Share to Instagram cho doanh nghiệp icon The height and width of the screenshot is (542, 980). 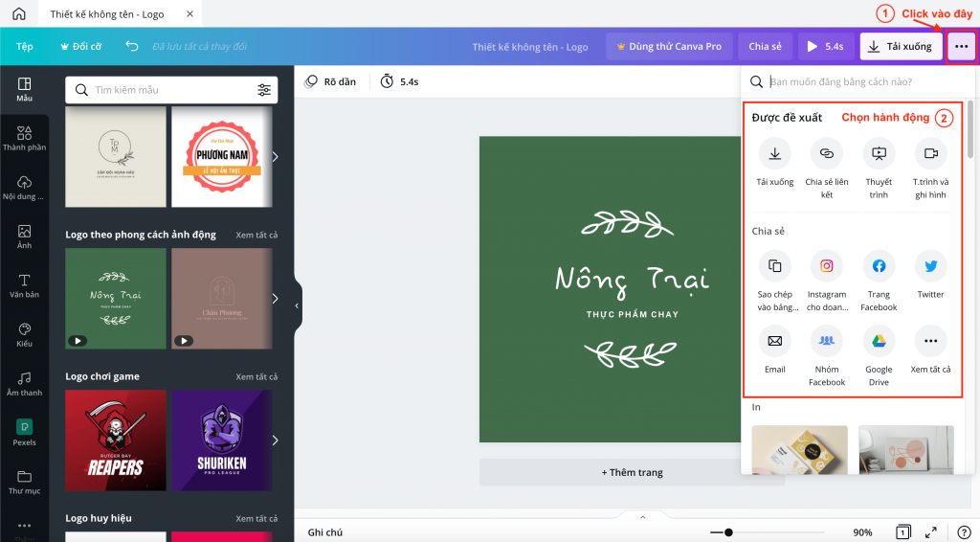pyautogui.click(x=827, y=265)
